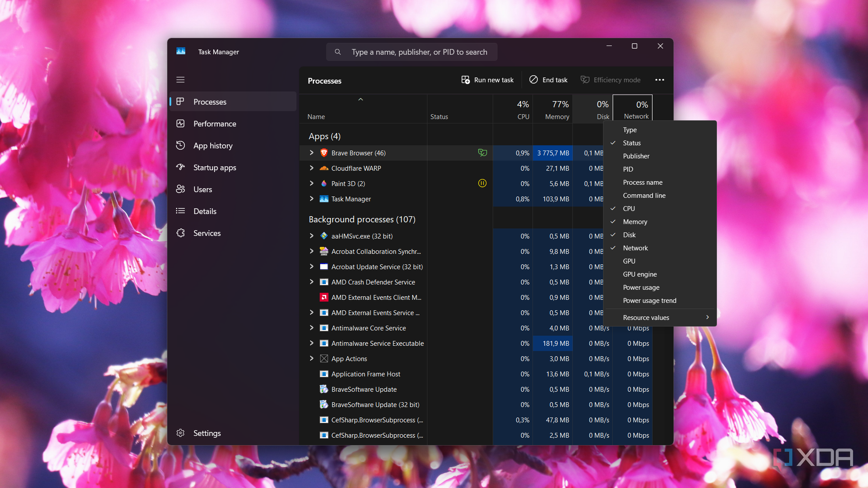868x488 pixels.
Task: Enable the GPU column option
Action: click(x=660, y=261)
